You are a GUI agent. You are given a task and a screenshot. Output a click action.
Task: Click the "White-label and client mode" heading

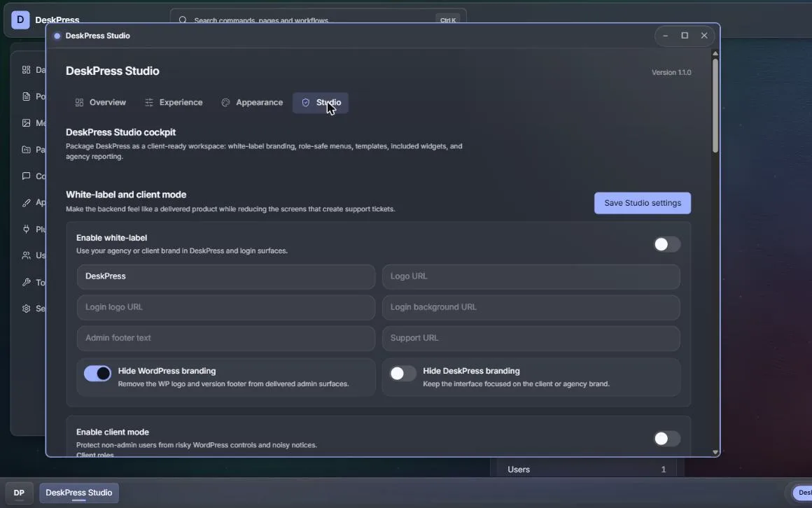[x=126, y=195]
